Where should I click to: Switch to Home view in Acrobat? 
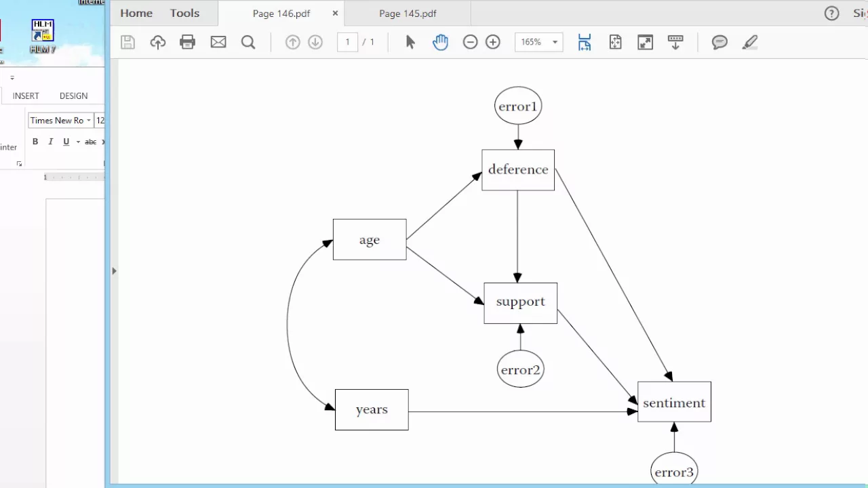pyautogui.click(x=136, y=13)
